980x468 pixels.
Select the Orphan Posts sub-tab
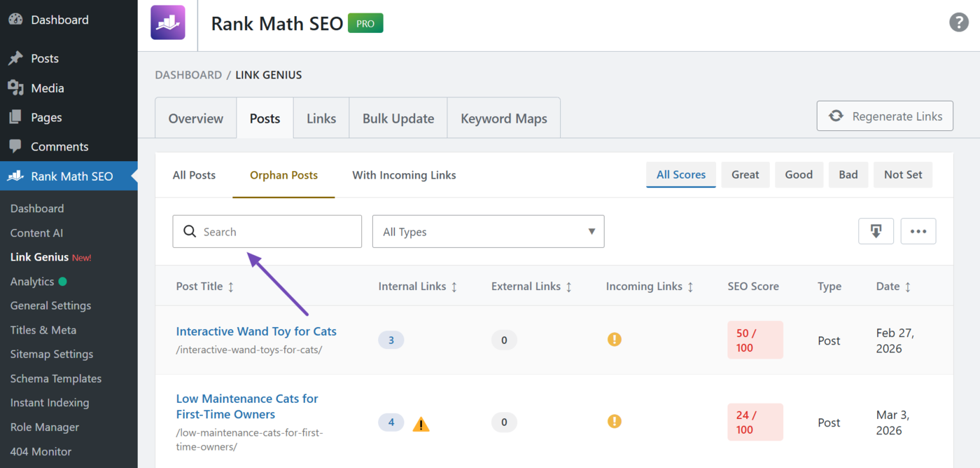pyautogui.click(x=283, y=175)
